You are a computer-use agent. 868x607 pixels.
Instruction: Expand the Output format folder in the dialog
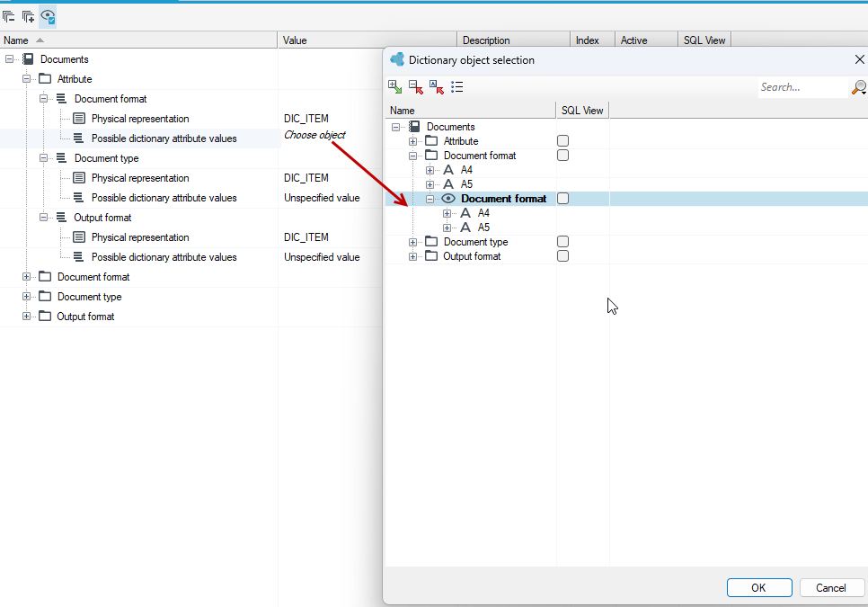pyautogui.click(x=413, y=257)
